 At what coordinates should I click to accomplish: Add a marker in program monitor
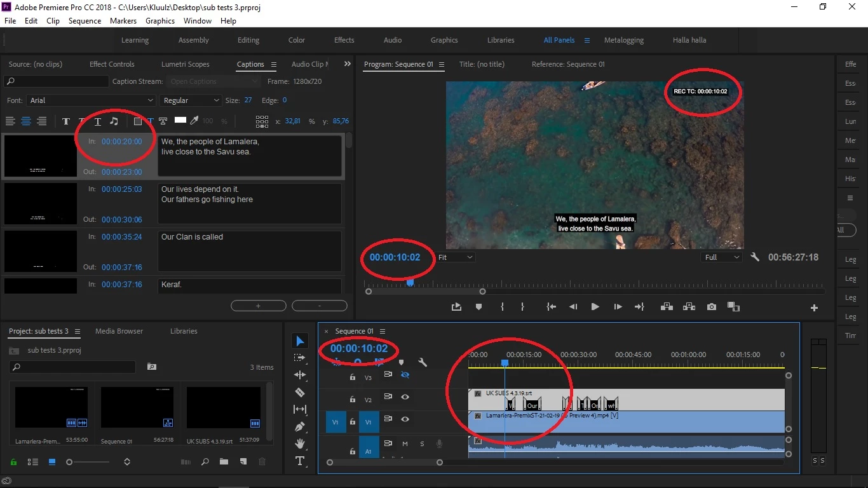coord(478,307)
